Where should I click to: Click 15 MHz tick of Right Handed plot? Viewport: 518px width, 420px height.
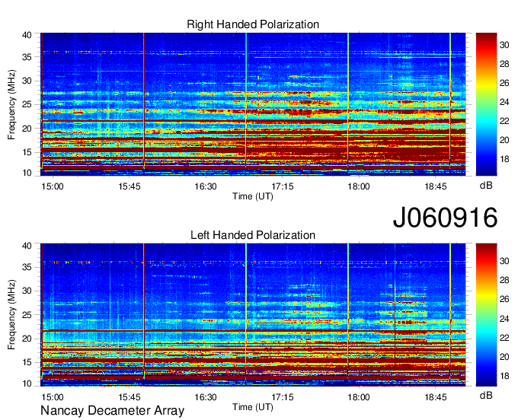pyautogui.click(x=27, y=152)
